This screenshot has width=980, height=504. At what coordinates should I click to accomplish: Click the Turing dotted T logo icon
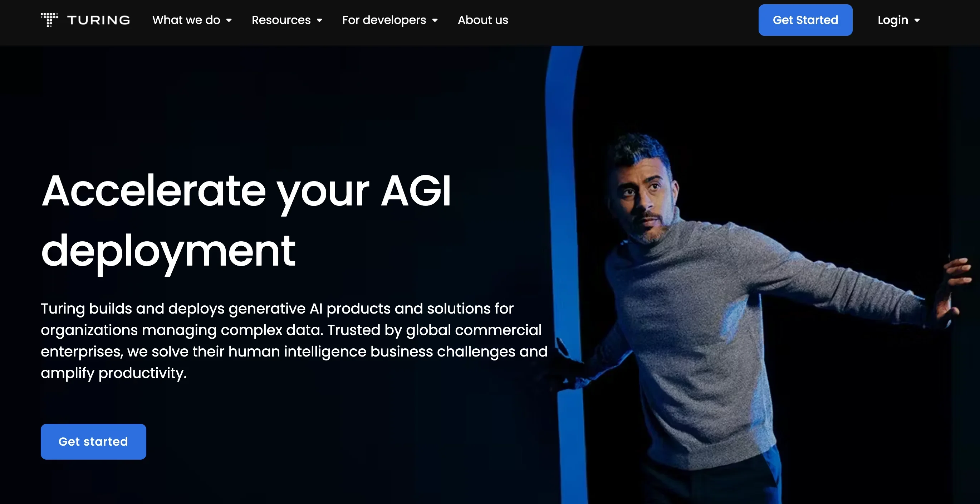click(49, 20)
